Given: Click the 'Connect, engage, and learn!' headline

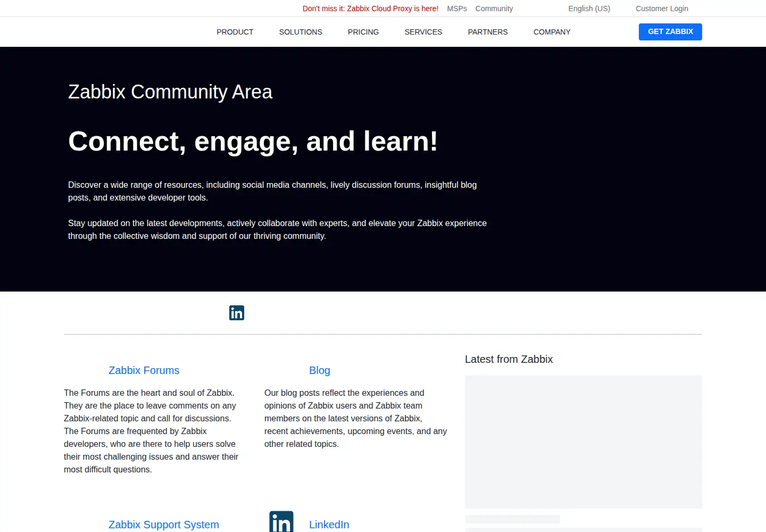Looking at the screenshot, I should coord(253,142).
